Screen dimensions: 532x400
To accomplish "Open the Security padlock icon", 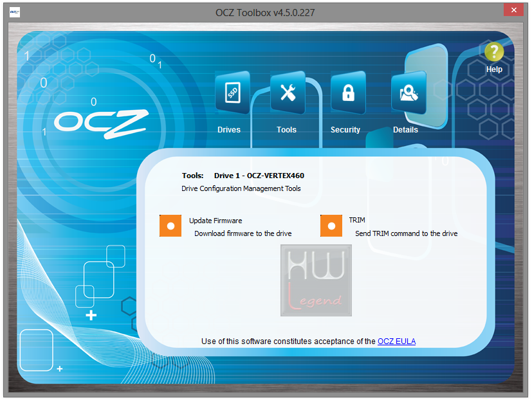I will 348,93.
